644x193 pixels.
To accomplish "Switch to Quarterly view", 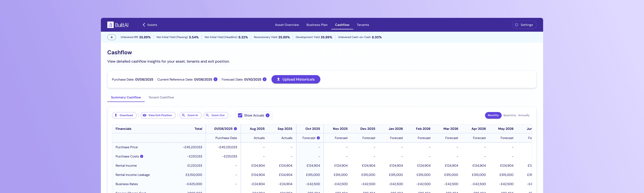I will (x=509, y=115).
